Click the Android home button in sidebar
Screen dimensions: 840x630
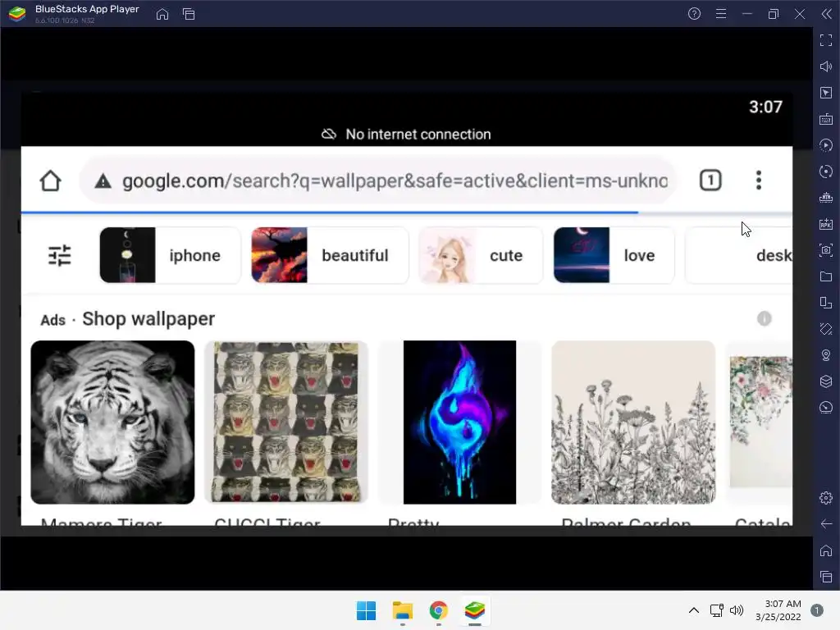point(826,550)
